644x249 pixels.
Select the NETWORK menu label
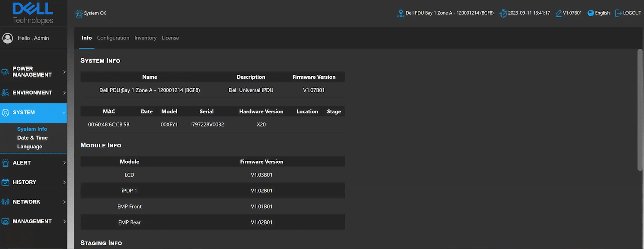[27, 202]
